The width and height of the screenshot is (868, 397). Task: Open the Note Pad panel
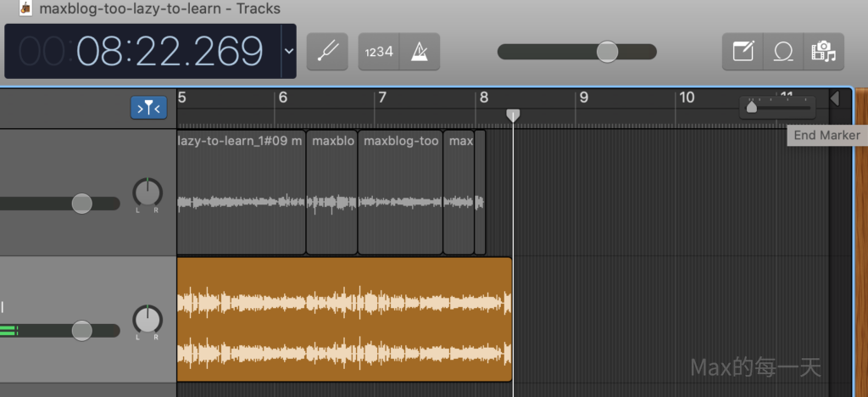pyautogui.click(x=743, y=52)
